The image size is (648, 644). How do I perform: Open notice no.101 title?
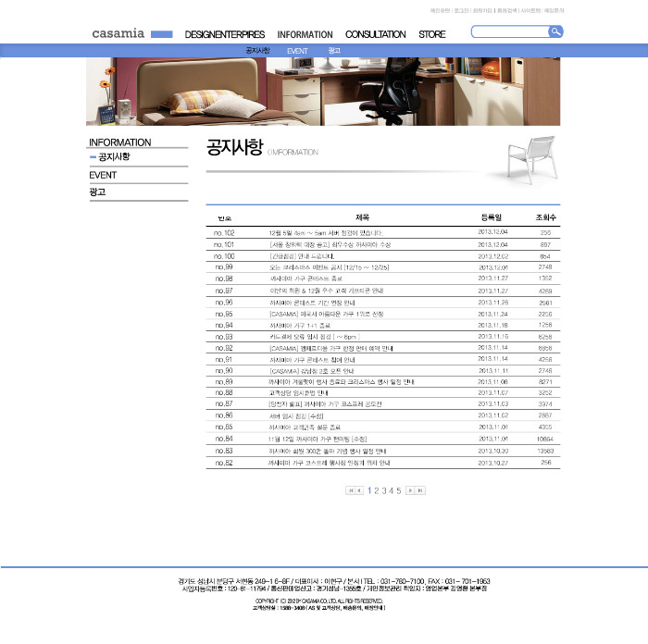click(x=330, y=245)
